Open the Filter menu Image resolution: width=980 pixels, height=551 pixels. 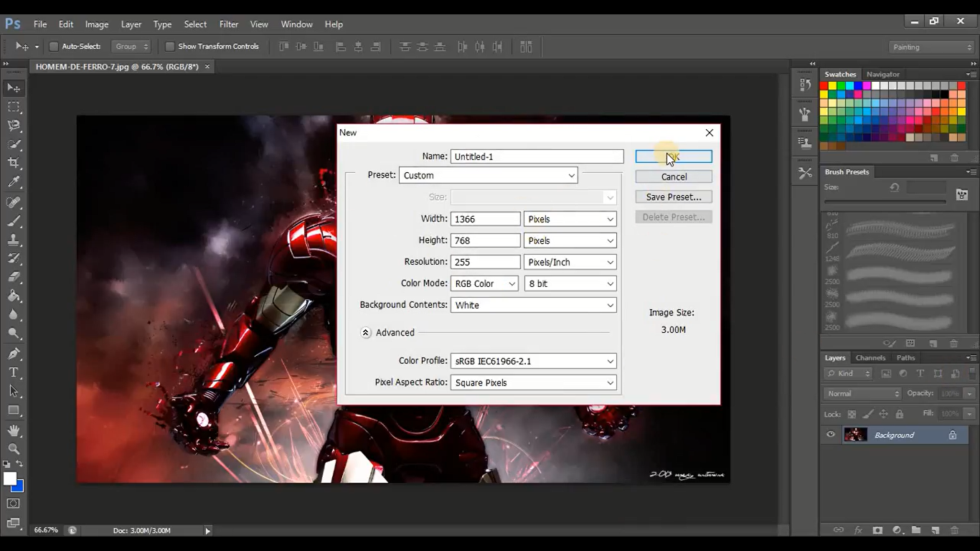click(228, 24)
